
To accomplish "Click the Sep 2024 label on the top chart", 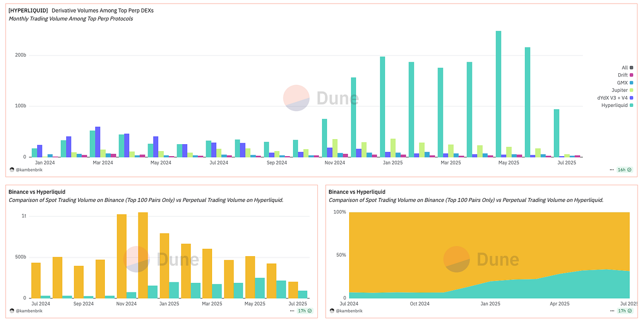I will click(276, 163).
